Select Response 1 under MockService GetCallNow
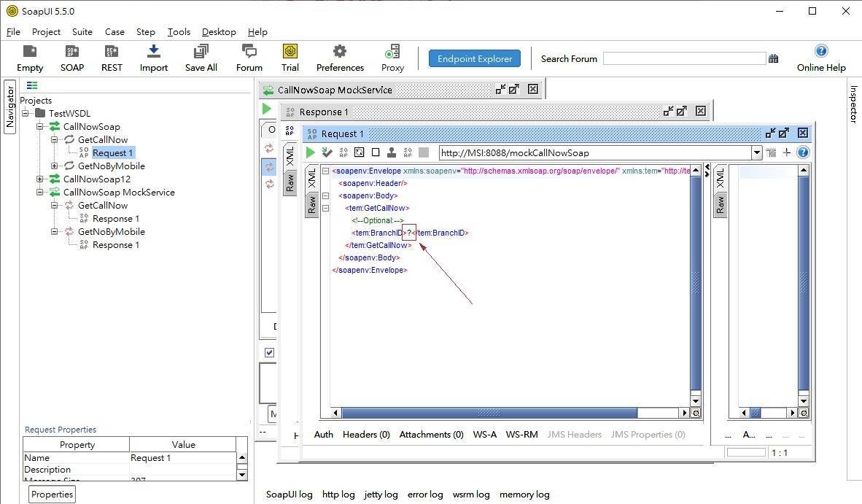 (115, 219)
